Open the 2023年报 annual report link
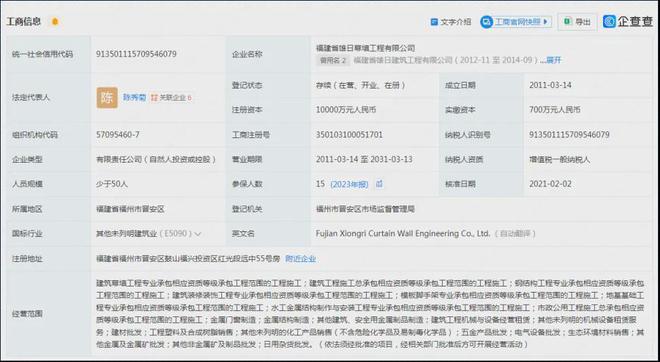660x362 pixels. click(x=349, y=184)
